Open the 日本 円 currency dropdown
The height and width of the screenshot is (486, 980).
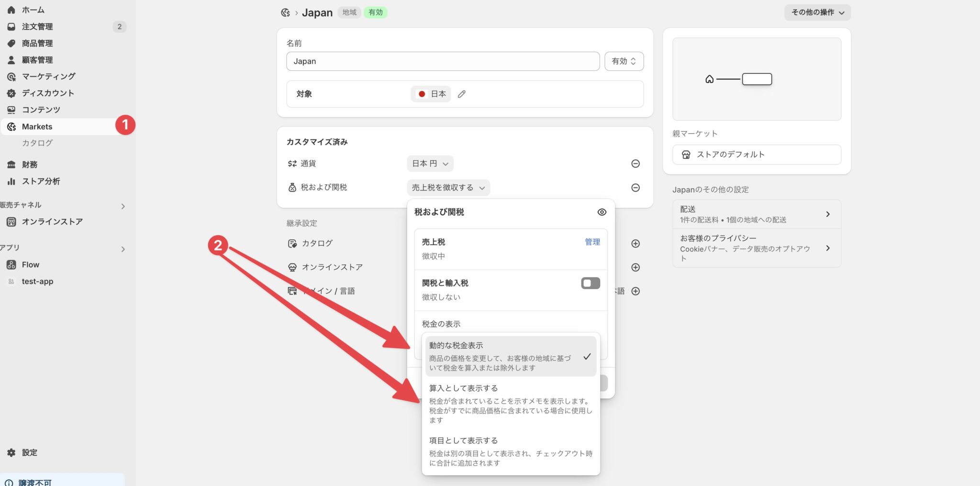click(429, 163)
